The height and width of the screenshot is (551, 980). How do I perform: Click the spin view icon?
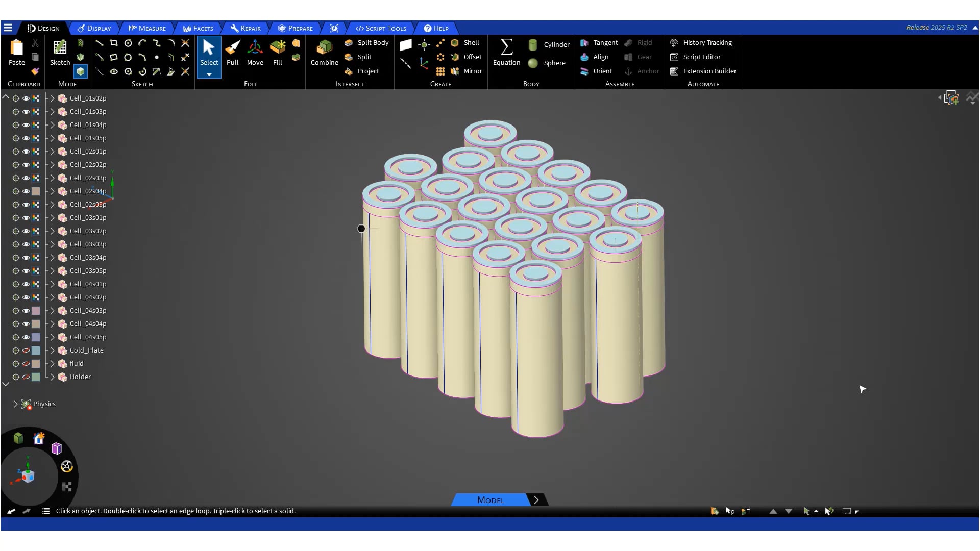(x=67, y=466)
